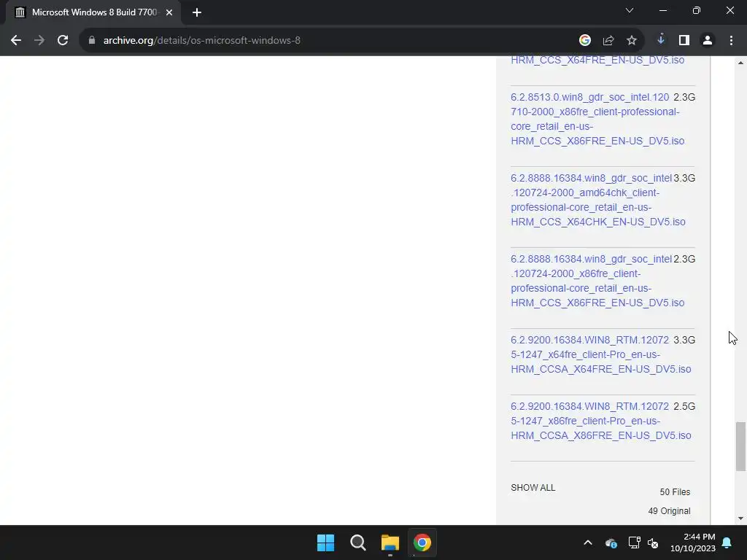
Task: Open the OneDrive cloud tray icon
Action: (x=611, y=542)
